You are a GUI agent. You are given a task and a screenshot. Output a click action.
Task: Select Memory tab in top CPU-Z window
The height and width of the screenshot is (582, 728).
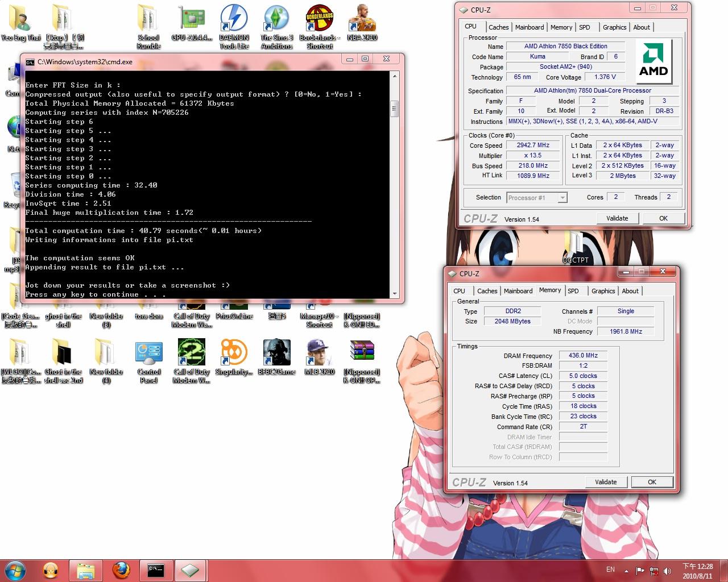561,27
